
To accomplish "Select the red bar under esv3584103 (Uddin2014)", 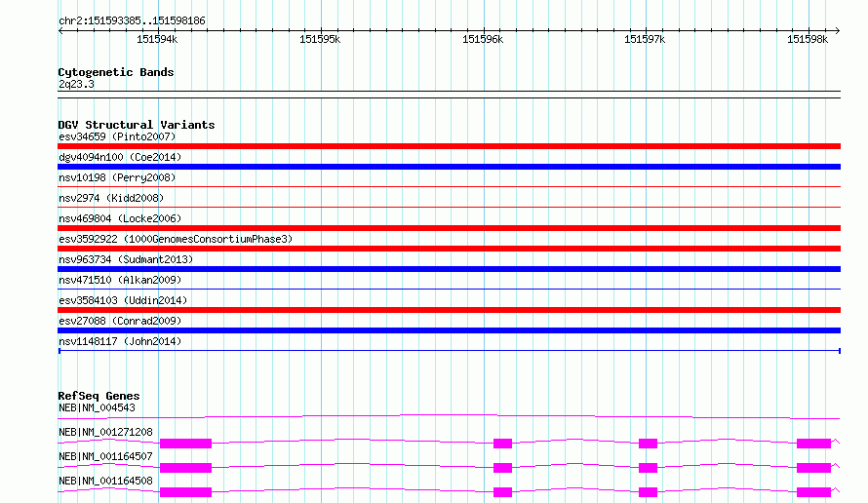I will [449, 310].
